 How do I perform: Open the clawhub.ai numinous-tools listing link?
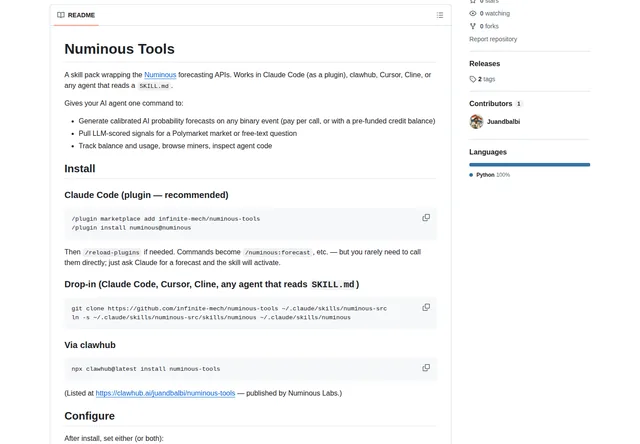(165, 393)
